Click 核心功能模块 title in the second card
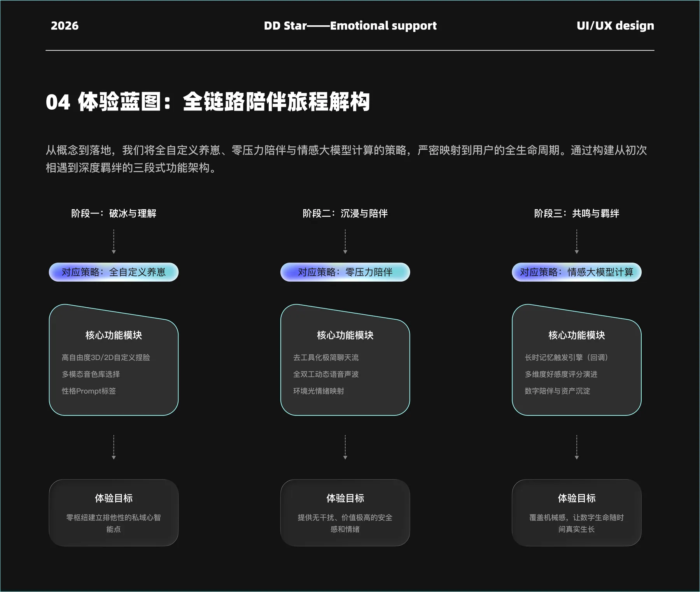This screenshot has width=700, height=592. pos(345,335)
